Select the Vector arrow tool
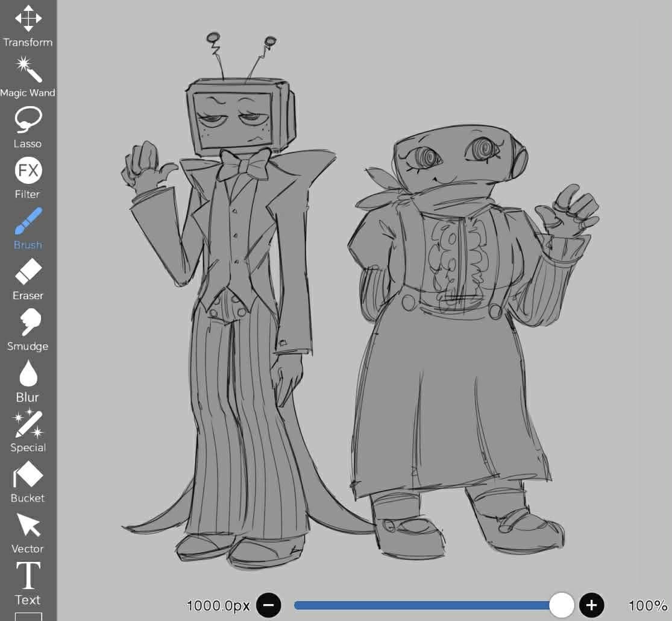 click(28, 532)
